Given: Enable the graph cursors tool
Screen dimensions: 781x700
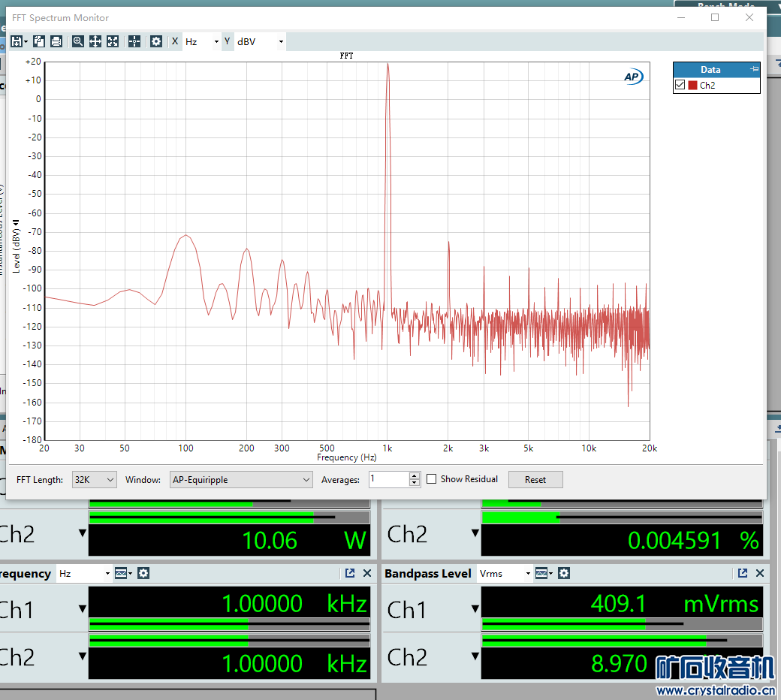Looking at the screenshot, I should (x=134, y=41).
